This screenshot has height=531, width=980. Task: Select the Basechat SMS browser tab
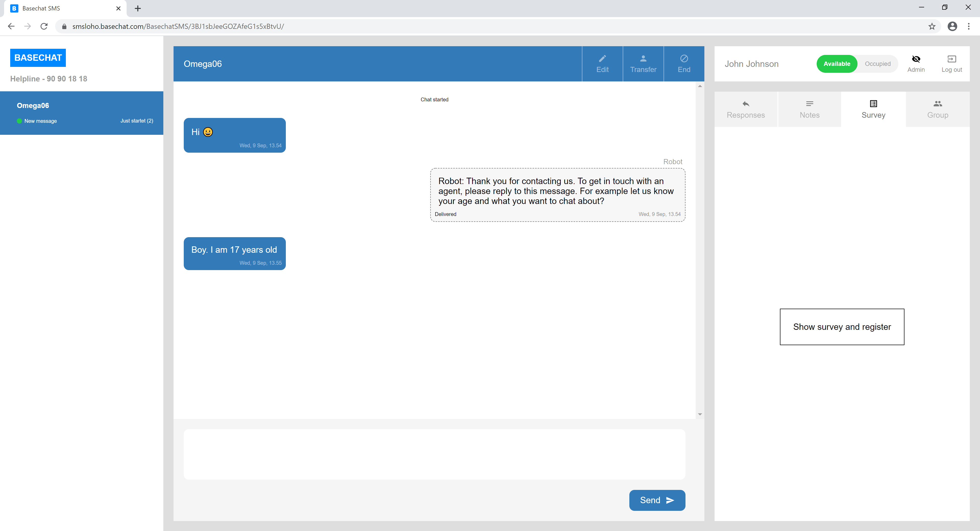[x=65, y=8]
